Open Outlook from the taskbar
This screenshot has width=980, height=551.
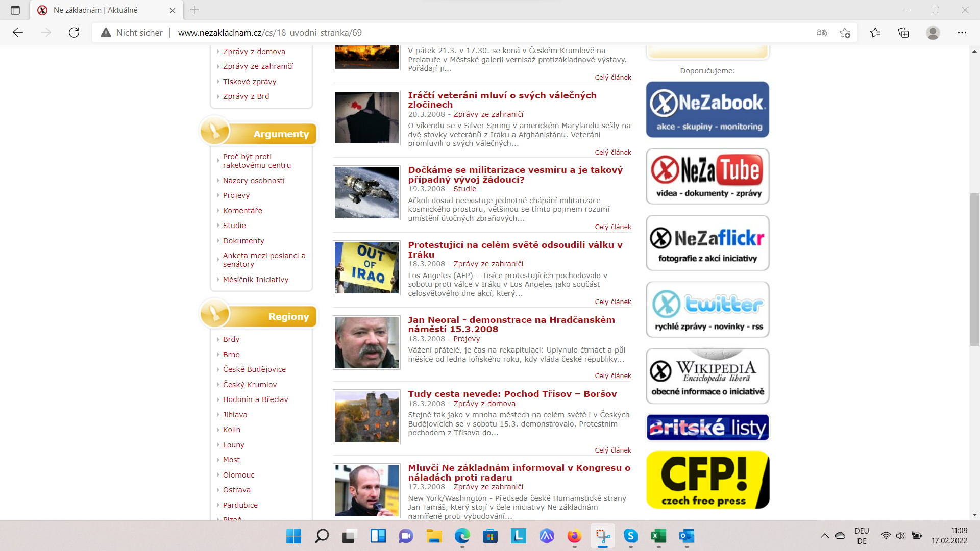pos(687,536)
